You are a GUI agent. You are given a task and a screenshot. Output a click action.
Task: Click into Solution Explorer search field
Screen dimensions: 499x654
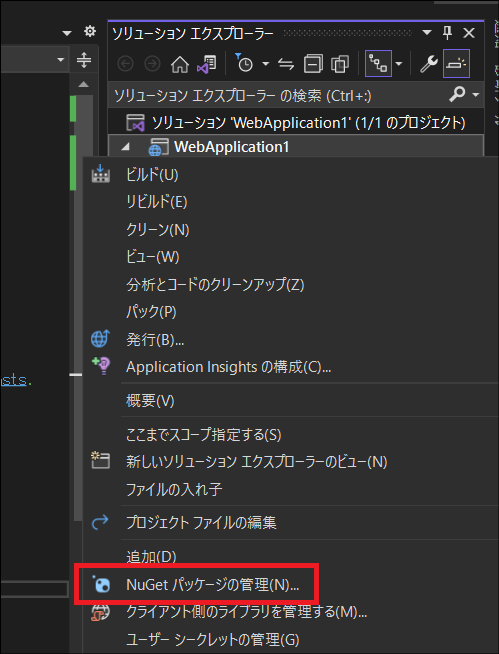(x=277, y=96)
